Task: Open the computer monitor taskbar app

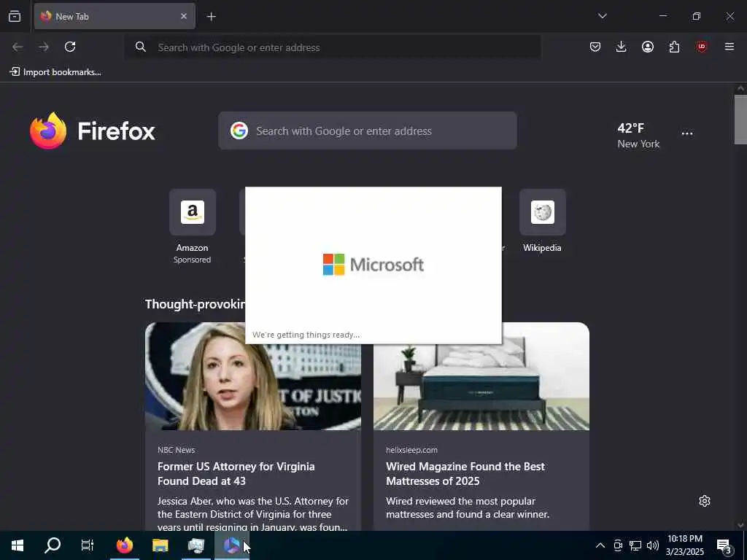Action: (196, 545)
